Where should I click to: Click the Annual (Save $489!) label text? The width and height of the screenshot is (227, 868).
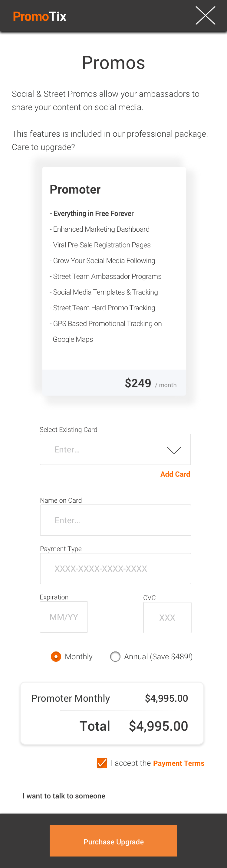point(158,657)
